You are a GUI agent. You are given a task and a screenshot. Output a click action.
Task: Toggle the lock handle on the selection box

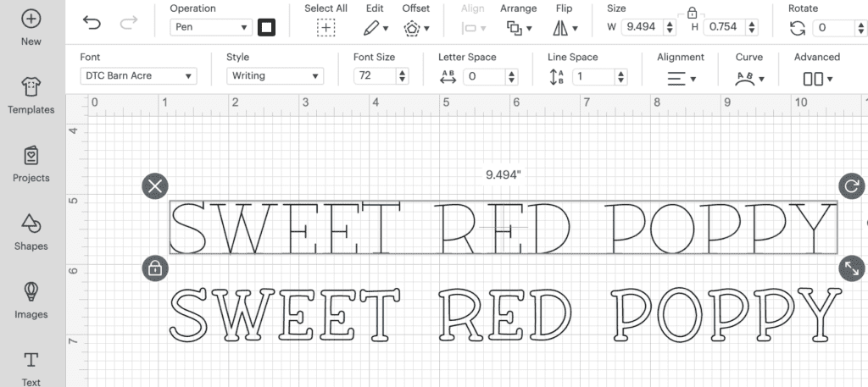click(x=155, y=268)
